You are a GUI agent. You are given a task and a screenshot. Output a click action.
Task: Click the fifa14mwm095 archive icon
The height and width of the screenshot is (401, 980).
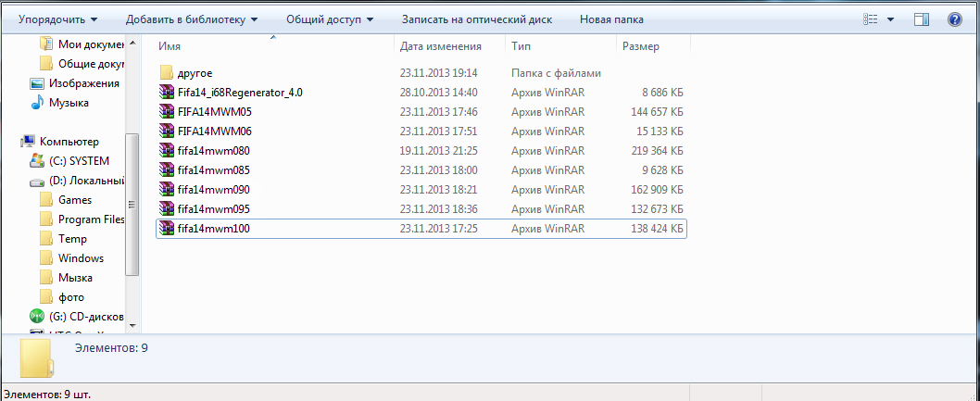pyautogui.click(x=166, y=208)
